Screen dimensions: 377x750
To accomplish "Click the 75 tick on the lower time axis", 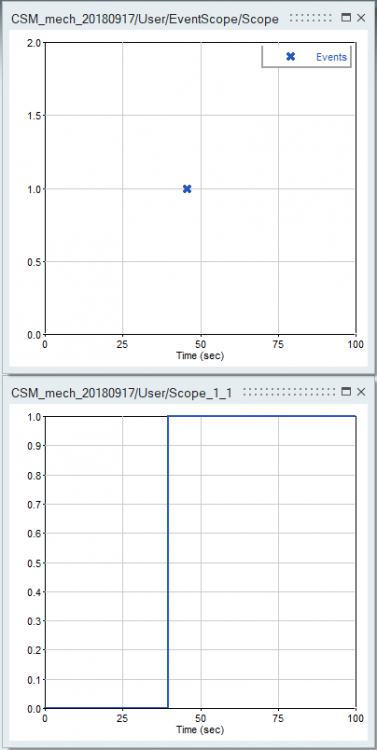I will click(x=278, y=718).
